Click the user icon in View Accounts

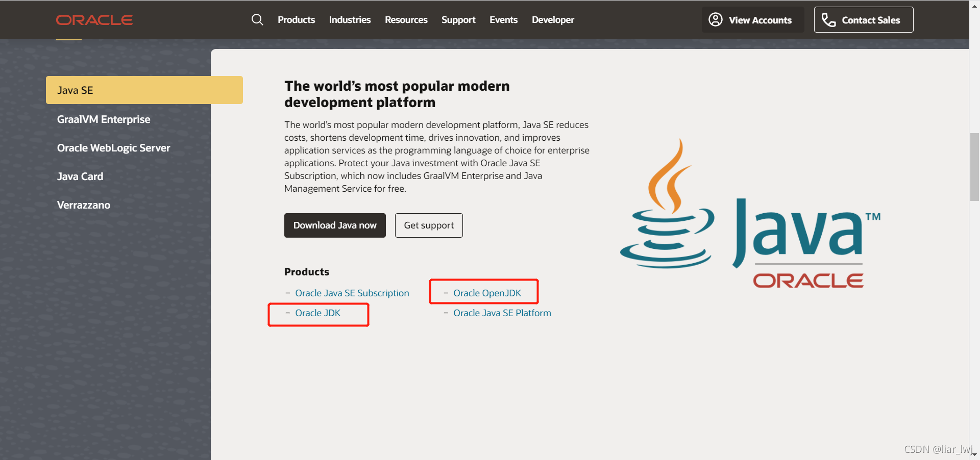[x=716, y=19]
